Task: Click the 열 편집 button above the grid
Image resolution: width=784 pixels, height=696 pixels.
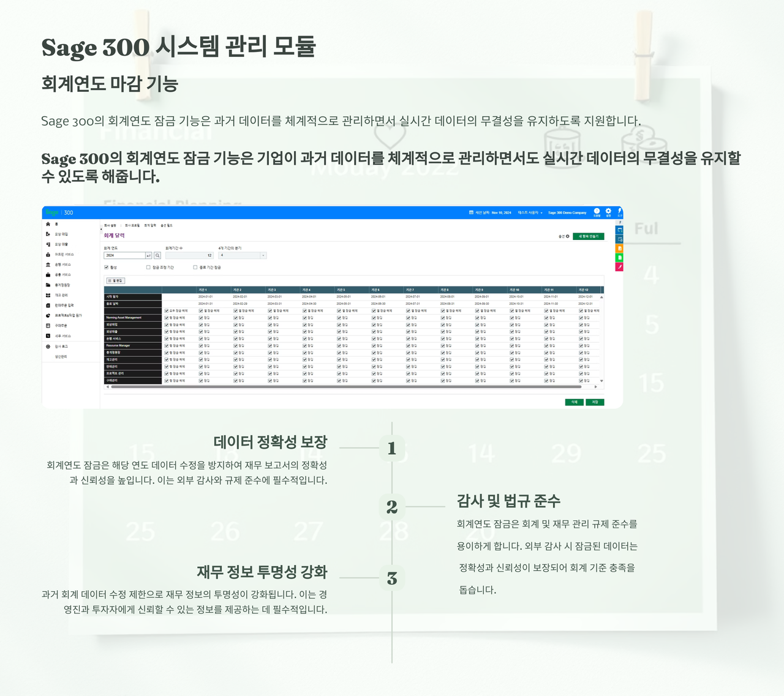Action: point(116,280)
